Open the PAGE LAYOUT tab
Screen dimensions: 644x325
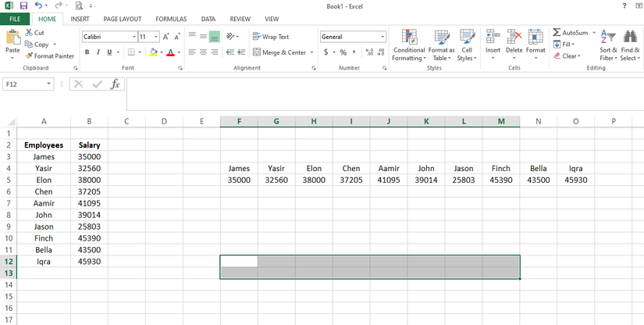coord(122,19)
